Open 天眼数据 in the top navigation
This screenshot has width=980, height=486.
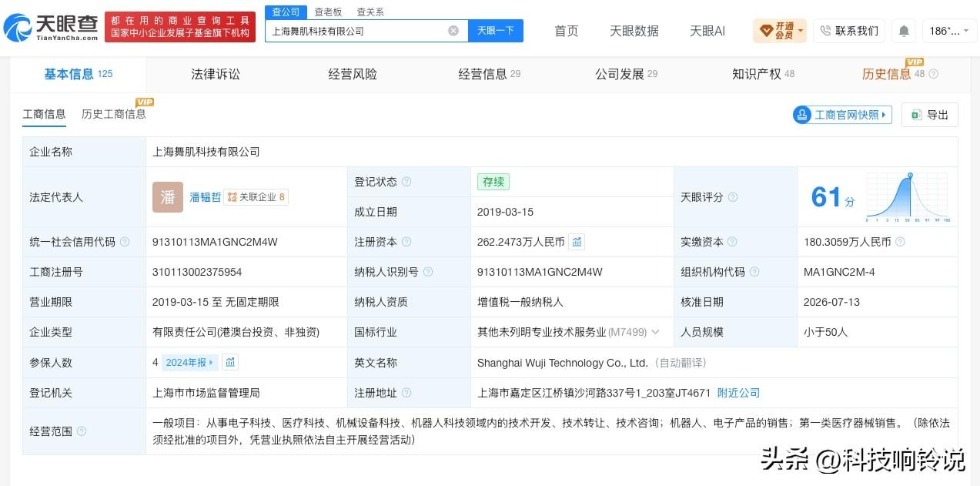634,31
